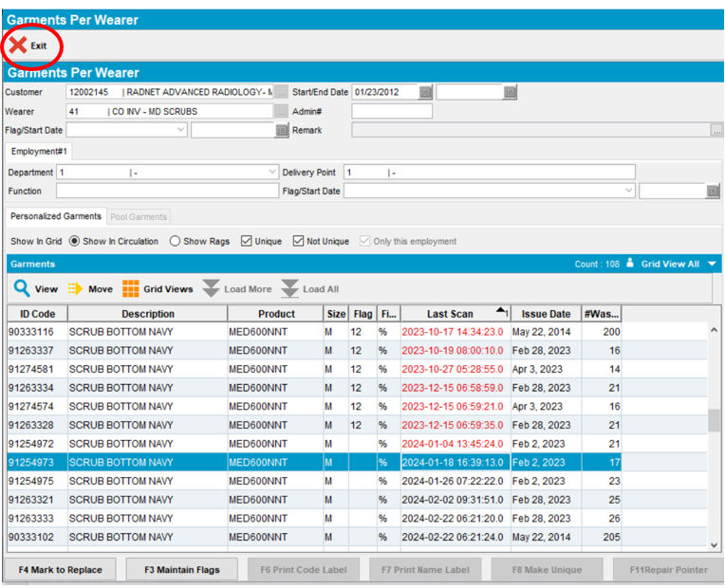Image resolution: width=725 pixels, height=588 pixels.
Task: Click the red X Exit icon
Action: click(x=17, y=46)
